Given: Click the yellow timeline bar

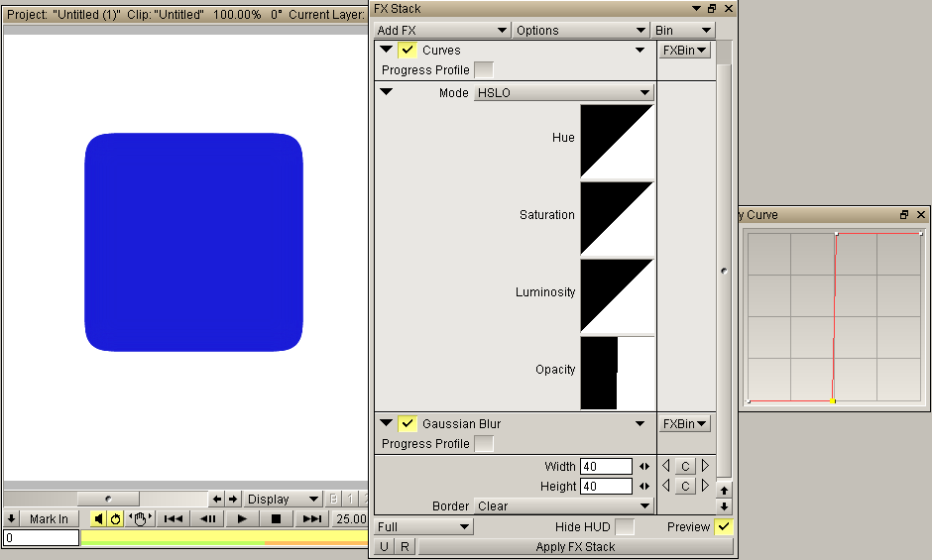Looking at the screenshot, I should (224, 538).
